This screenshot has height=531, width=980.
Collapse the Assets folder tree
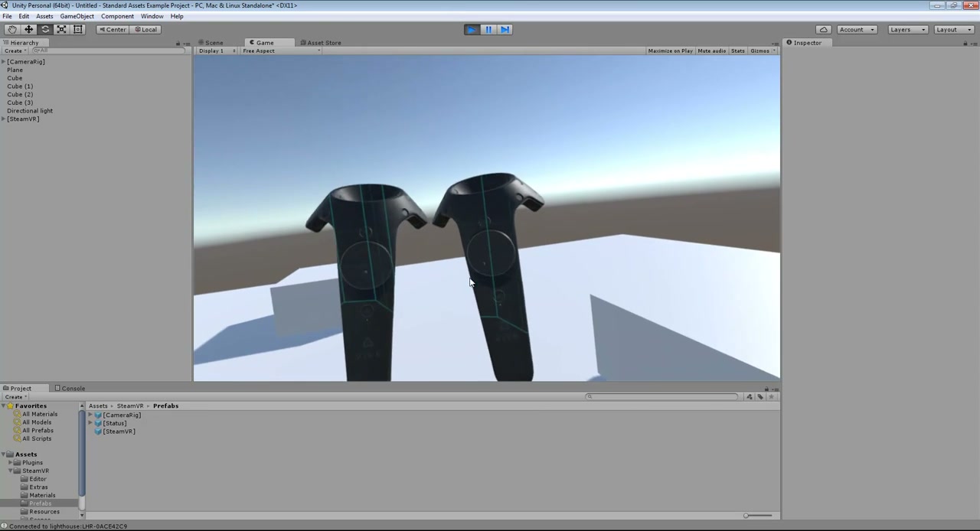click(4, 454)
